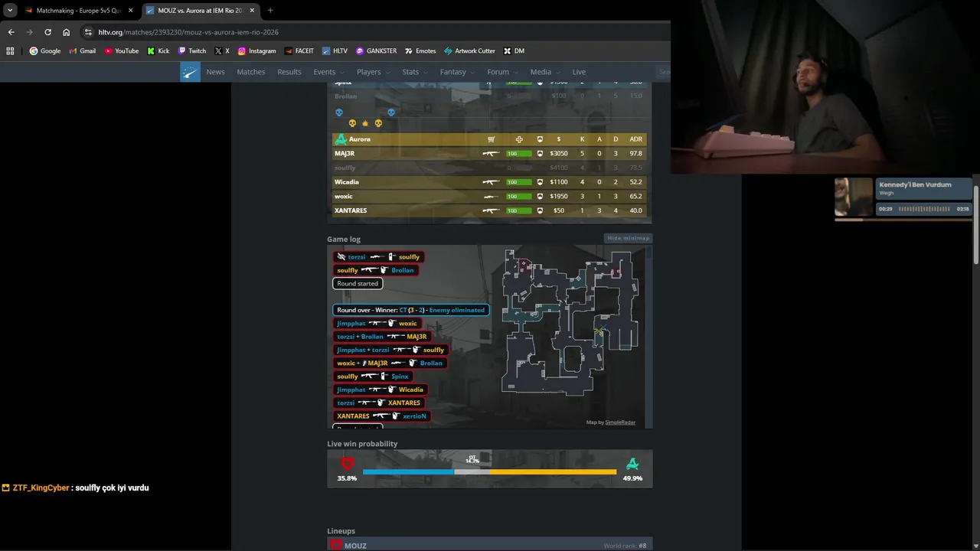Click the Aurora team logo in scoreboard header
The width and height of the screenshot is (980, 551).
(x=341, y=139)
